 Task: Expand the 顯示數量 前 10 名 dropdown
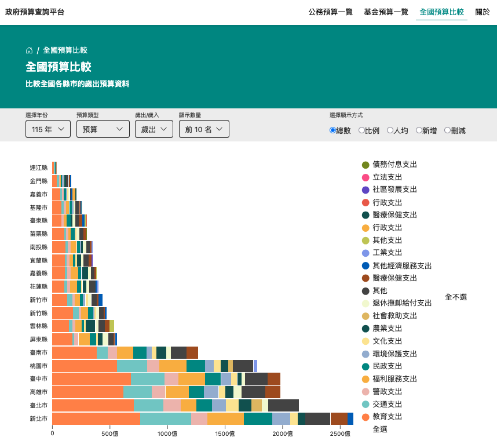point(204,129)
